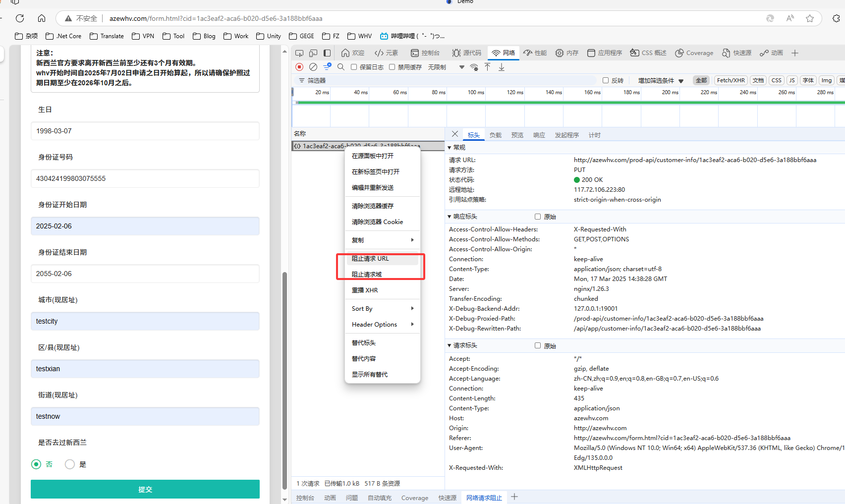Enable the 保留日志 checkbox
845x504 pixels.
click(x=354, y=67)
